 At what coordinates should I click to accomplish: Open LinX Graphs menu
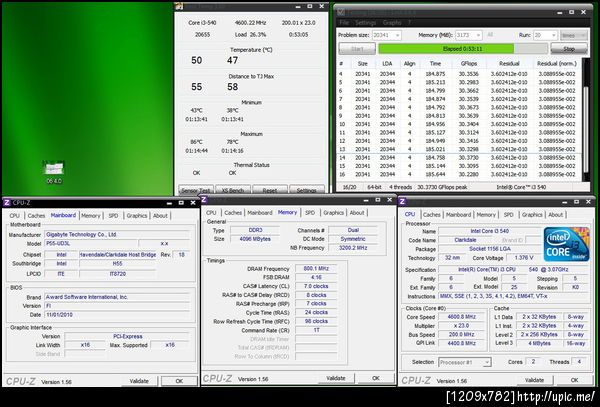click(x=392, y=23)
